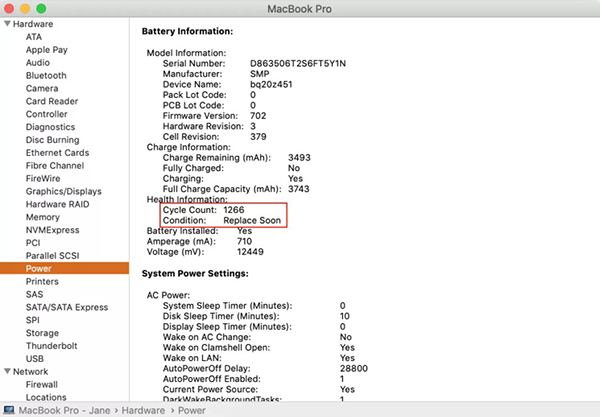Select PCI in the Hardware list
Image resolution: width=600 pixels, height=417 pixels.
33,243
